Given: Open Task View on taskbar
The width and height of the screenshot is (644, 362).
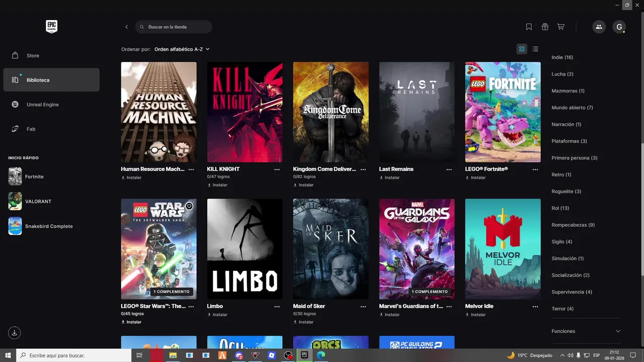Looking at the screenshot, I should (139, 355).
